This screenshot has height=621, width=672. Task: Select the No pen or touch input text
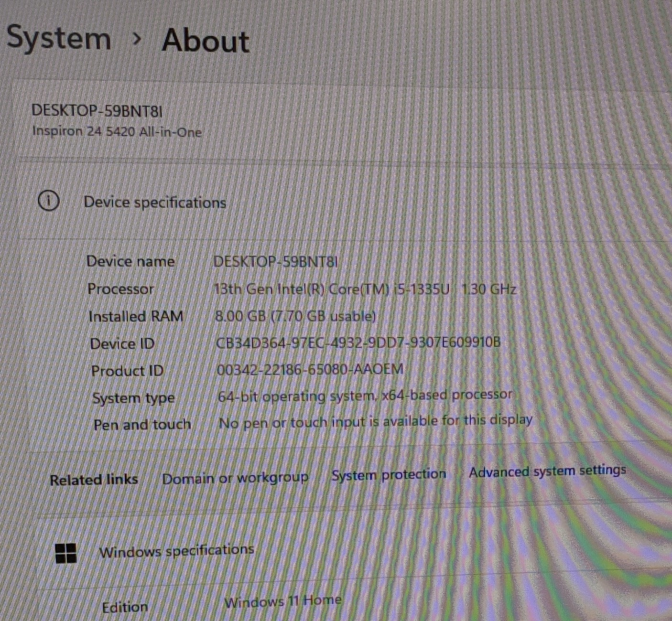coord(376,422)
